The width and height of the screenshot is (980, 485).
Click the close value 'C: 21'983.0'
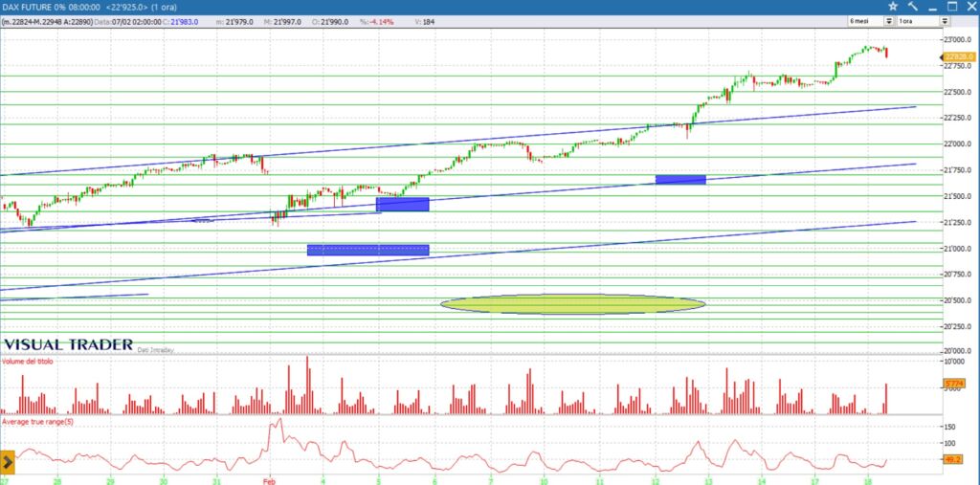tap(180, 22)
